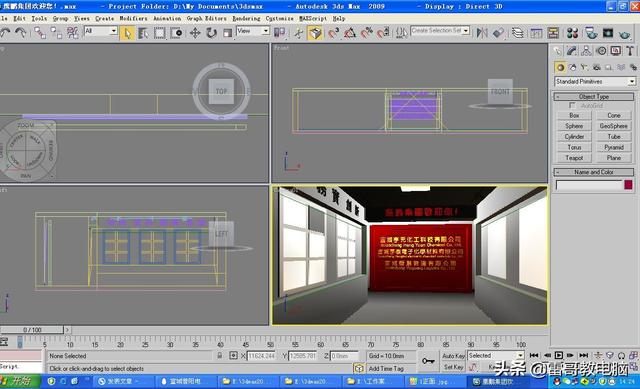Viewport: 640px width, 389px height.
Task: Open the Customize menu
Action: point(280,18)
